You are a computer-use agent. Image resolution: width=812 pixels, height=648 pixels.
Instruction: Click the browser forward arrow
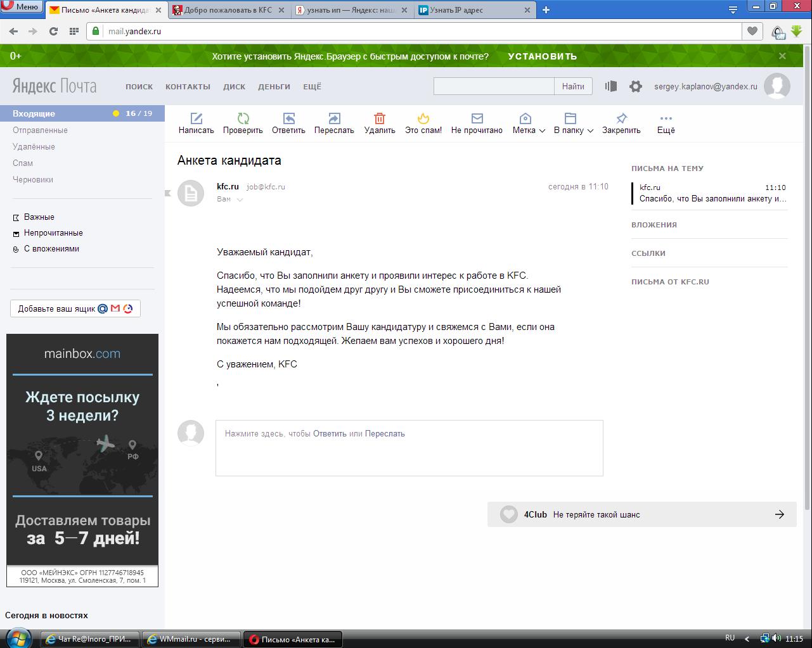33,31
